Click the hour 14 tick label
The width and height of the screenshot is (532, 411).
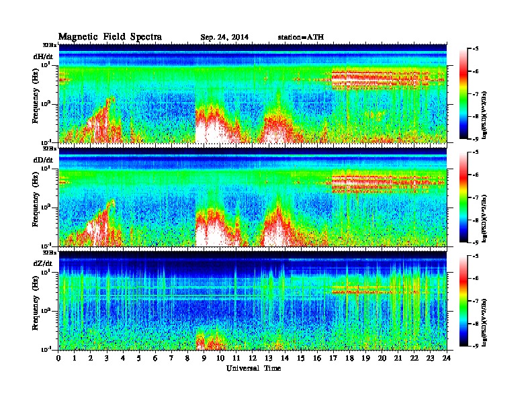(x=285, y=358)
